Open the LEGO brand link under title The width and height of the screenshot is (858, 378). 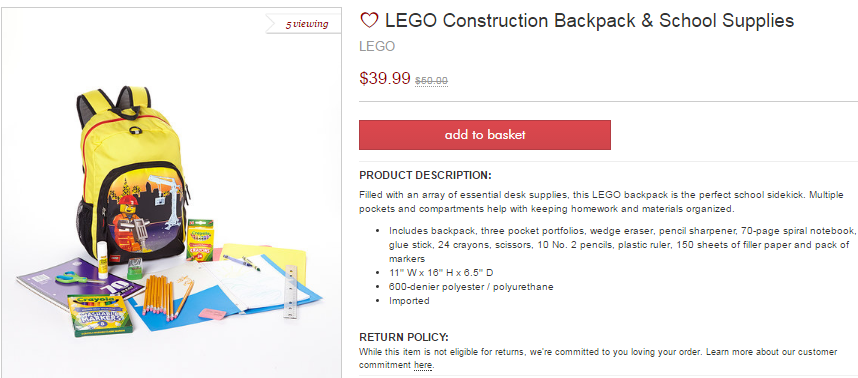click(376, 46)
